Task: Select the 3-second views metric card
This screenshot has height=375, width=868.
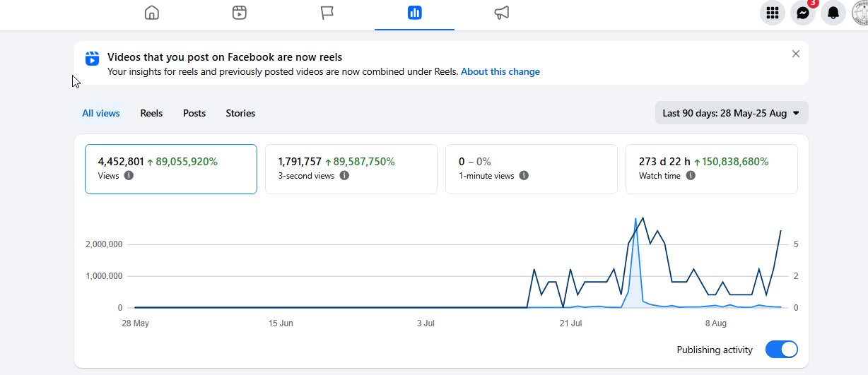Action: pyautogui.click(x=351, y=169)
